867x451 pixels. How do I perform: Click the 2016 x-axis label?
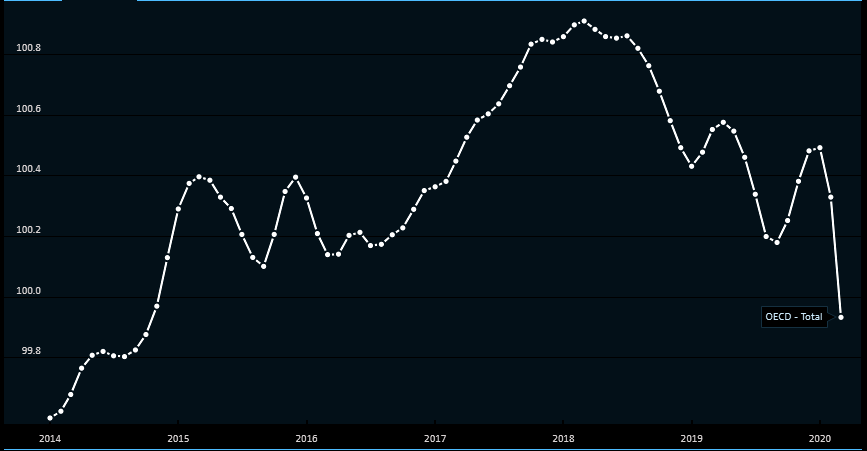(x=306, y=439)
